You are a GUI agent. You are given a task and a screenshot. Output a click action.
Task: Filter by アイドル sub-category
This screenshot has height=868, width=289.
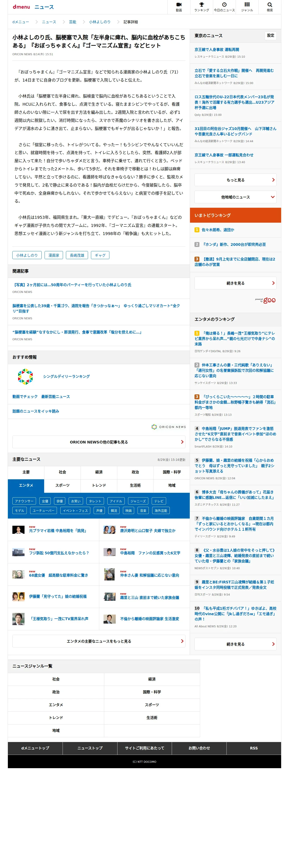pos(116,501)
